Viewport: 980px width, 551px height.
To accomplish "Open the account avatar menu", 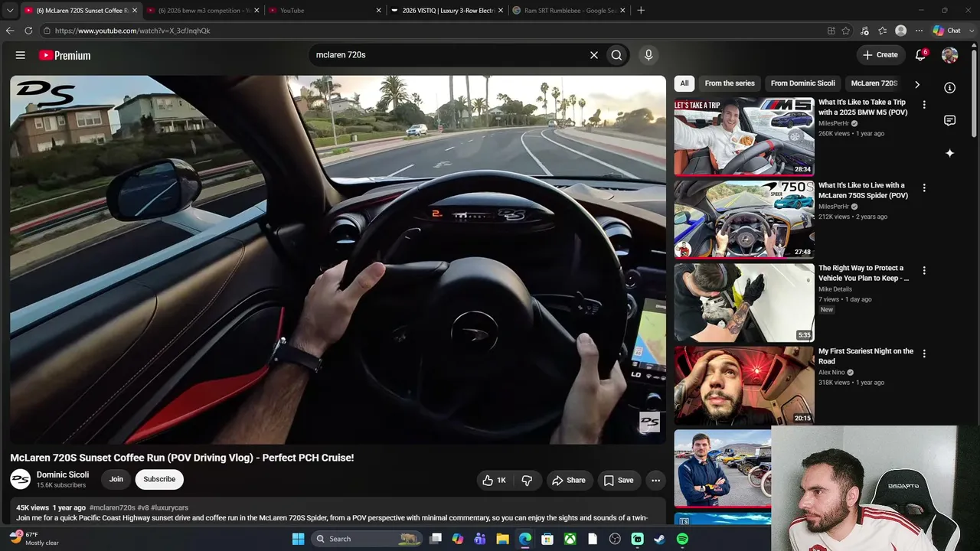I will pos(949,55).
